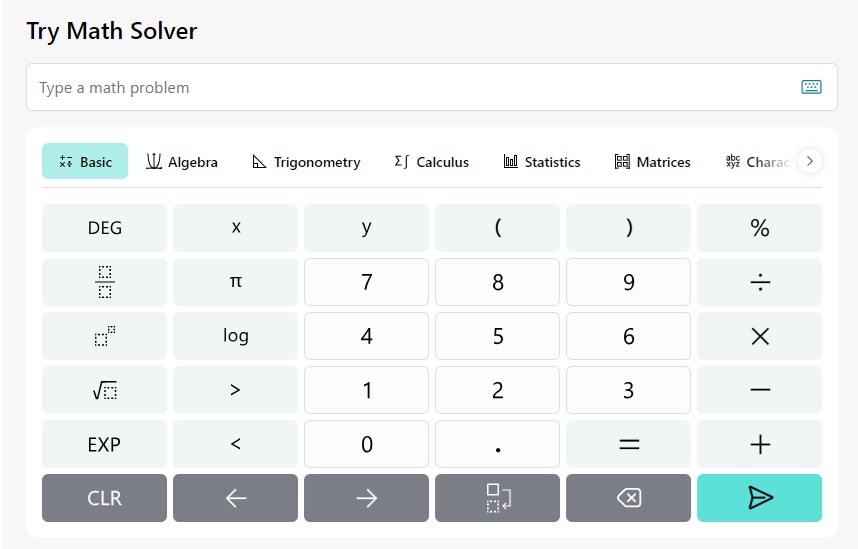Click the number 2 key
Viewport: 858px width, 549px height.
[497, 390]
